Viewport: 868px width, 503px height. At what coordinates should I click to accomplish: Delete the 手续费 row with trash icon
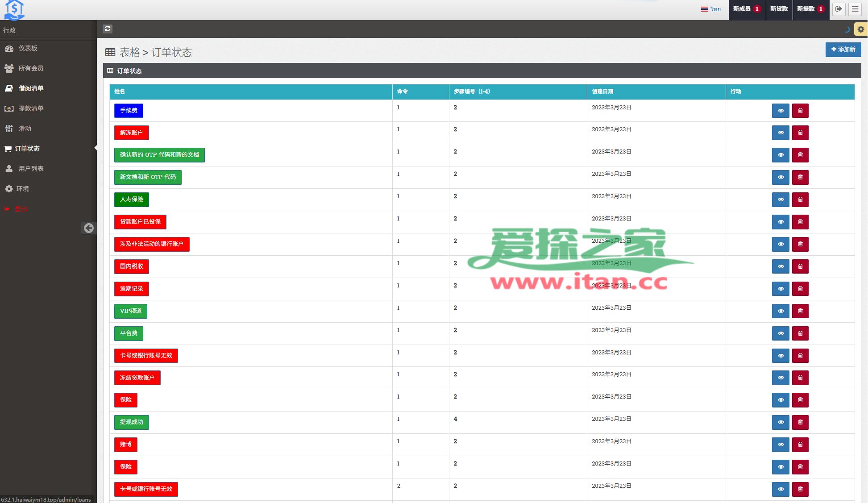click(800, 111)
